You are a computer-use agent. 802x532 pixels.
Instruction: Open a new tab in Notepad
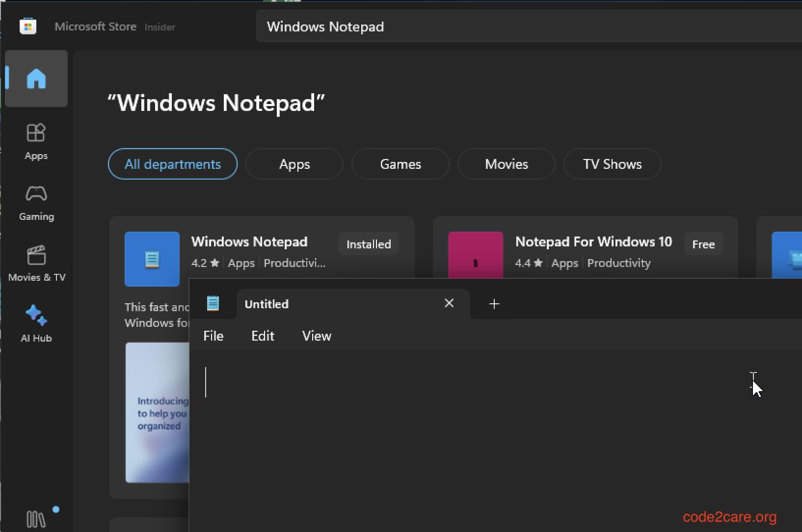[494, 304]
